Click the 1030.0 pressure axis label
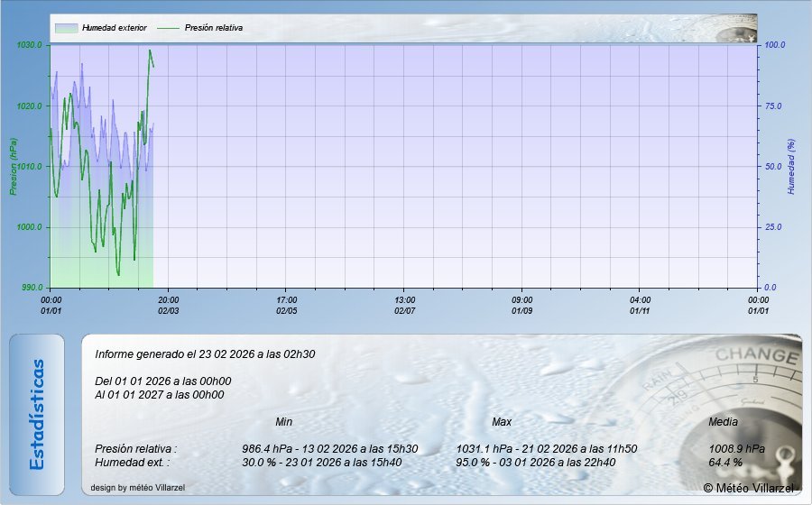812x505 pixels. [x=30, y=45]
